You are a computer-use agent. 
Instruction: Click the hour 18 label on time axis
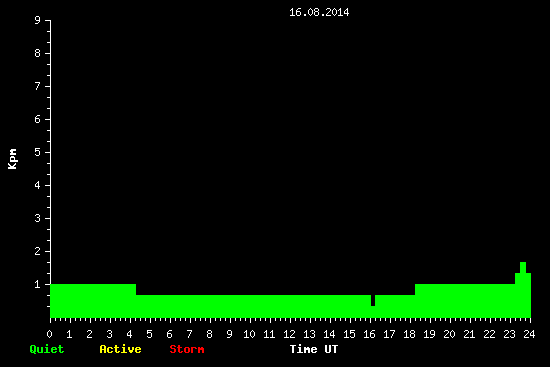click(x=409, y=334)
